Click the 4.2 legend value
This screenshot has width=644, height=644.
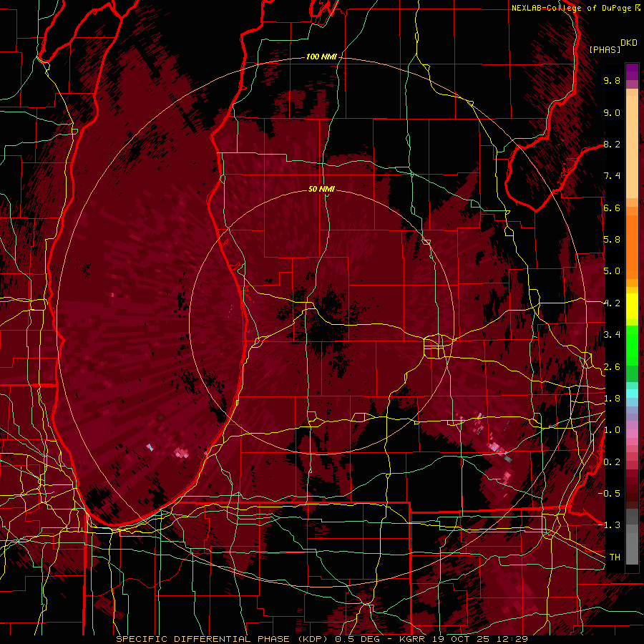coord(612,303)
